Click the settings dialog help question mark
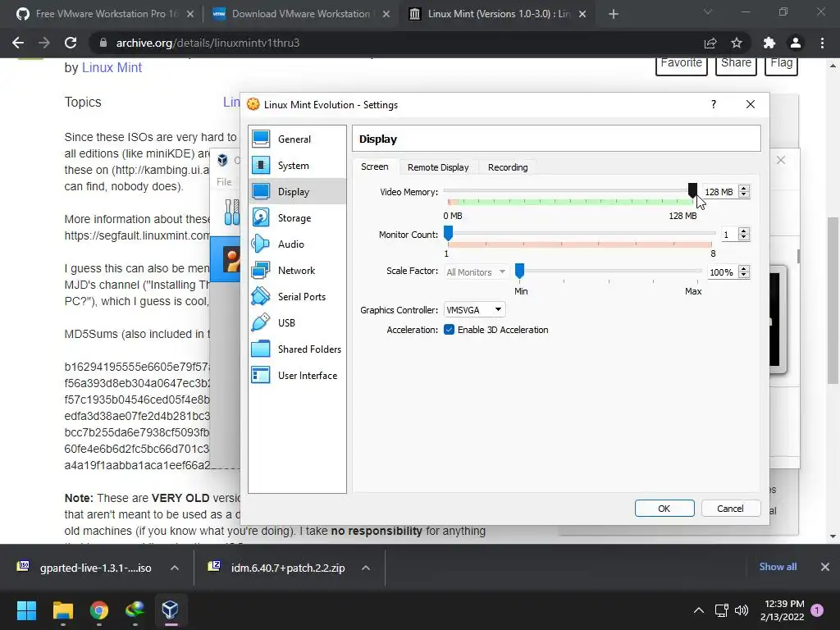This screenshot has width=840, height=630. pos(714,104)
